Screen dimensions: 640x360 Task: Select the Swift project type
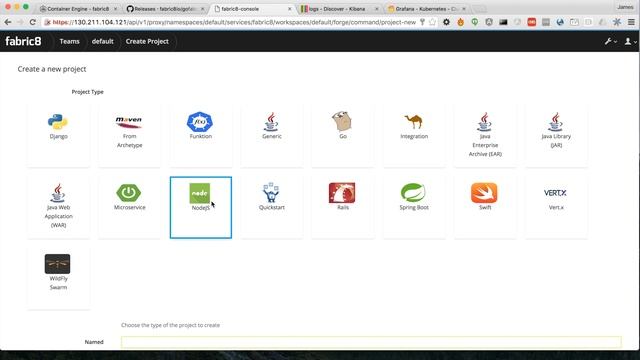485,207
